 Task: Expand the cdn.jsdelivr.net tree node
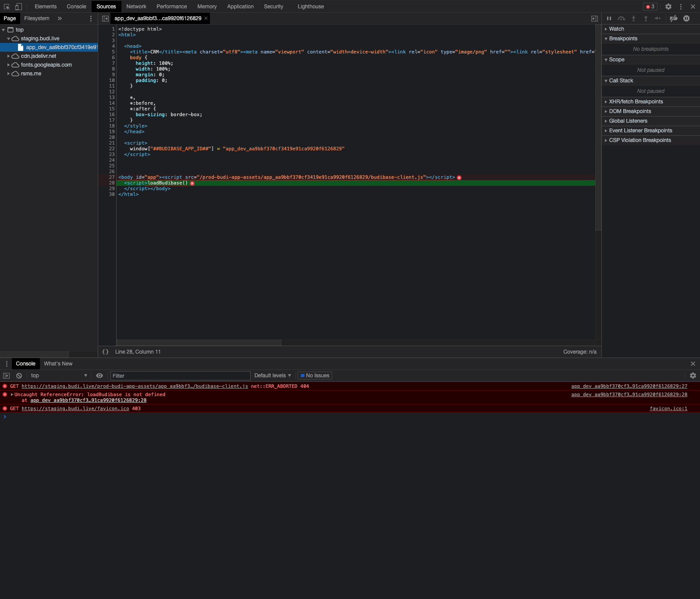[8, 56]
